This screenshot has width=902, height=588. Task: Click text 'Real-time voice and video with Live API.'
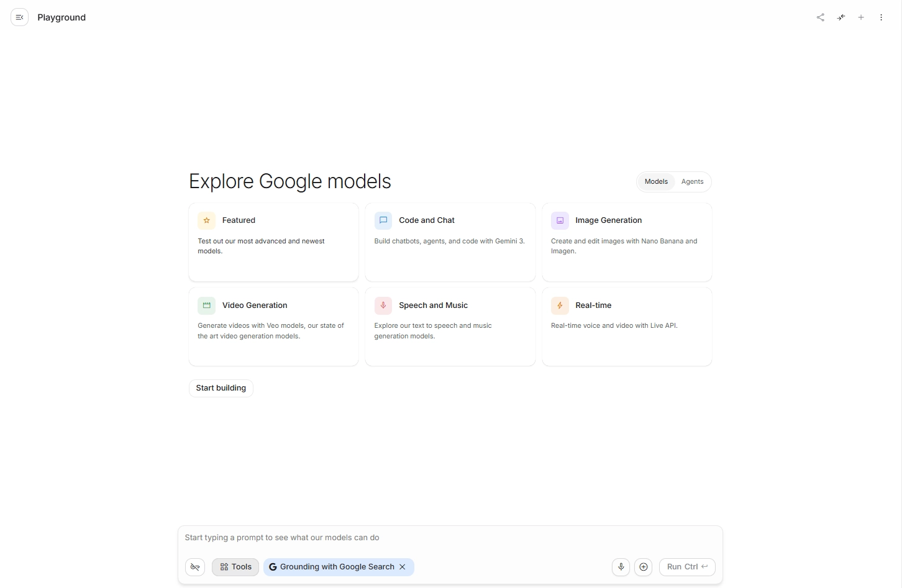(x=614, y=325)
